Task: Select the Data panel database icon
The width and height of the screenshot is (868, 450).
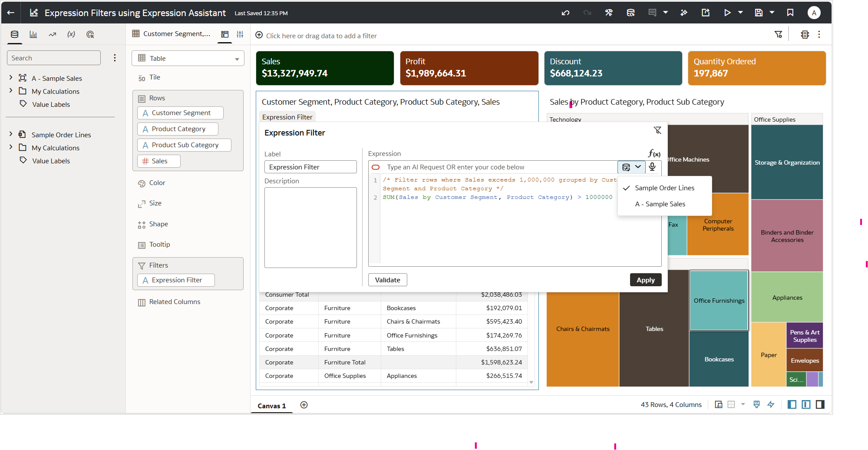Action: pyautogui.click(x=15, y=34)
